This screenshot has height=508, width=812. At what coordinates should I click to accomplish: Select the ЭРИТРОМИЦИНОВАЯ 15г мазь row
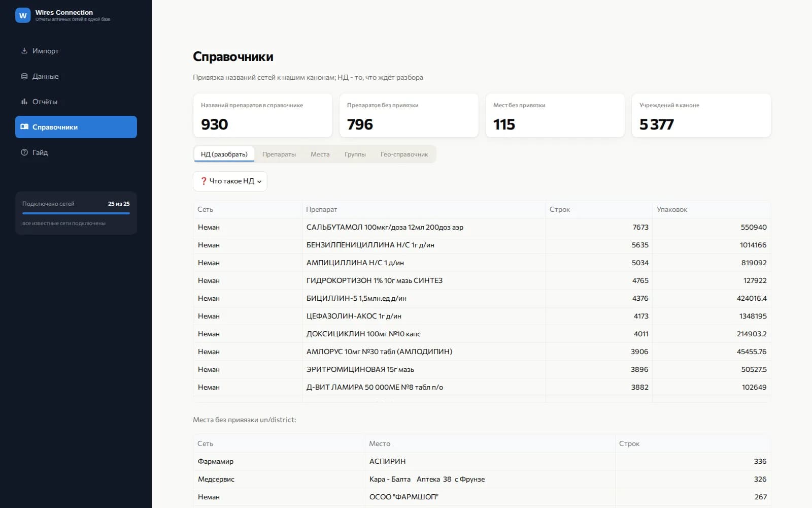[x=482, y=369]
